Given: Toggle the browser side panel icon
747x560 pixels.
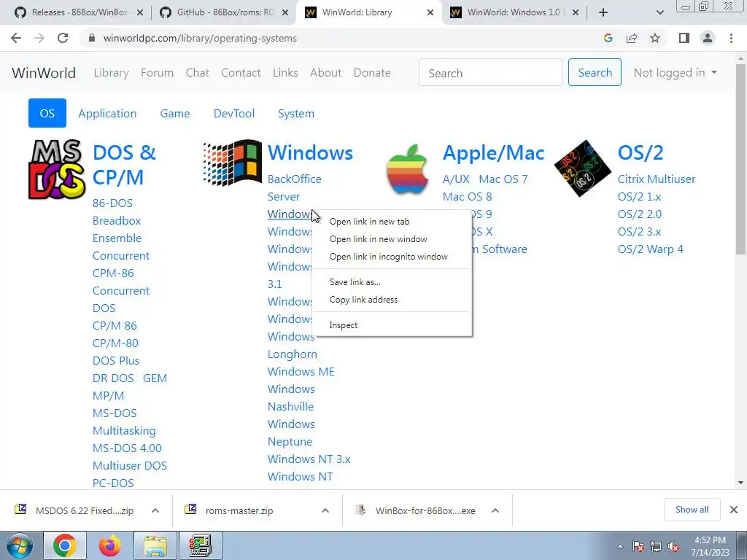Looking at the screenshot, I should [684, 38].
